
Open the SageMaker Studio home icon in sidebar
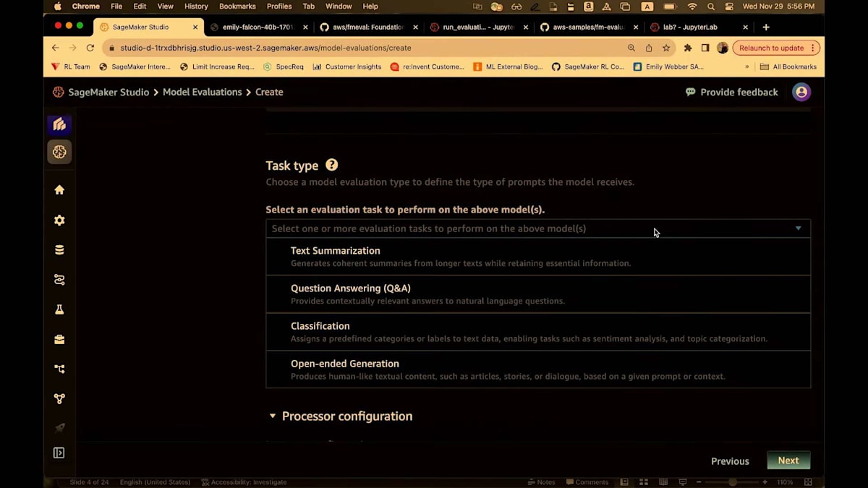[59, 190]
